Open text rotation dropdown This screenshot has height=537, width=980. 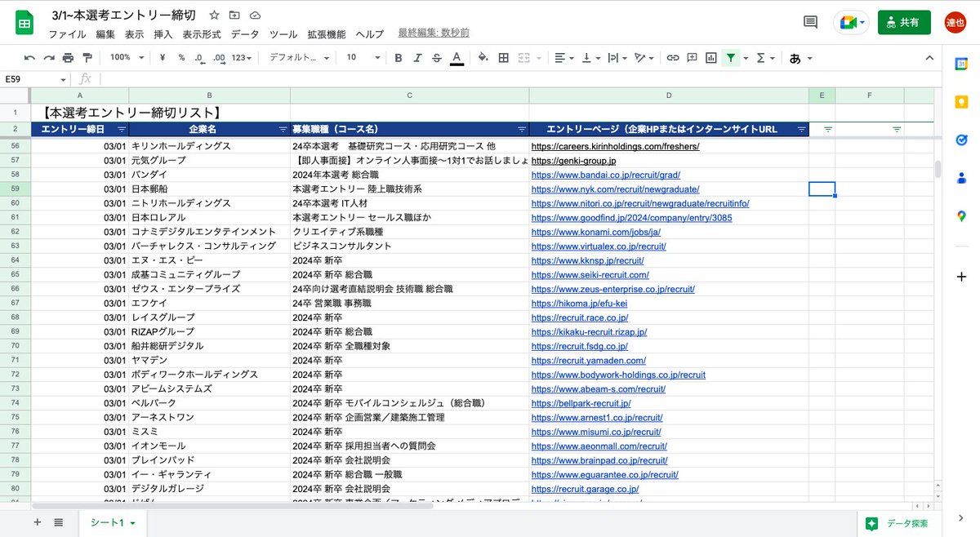[x=645, y=58]
